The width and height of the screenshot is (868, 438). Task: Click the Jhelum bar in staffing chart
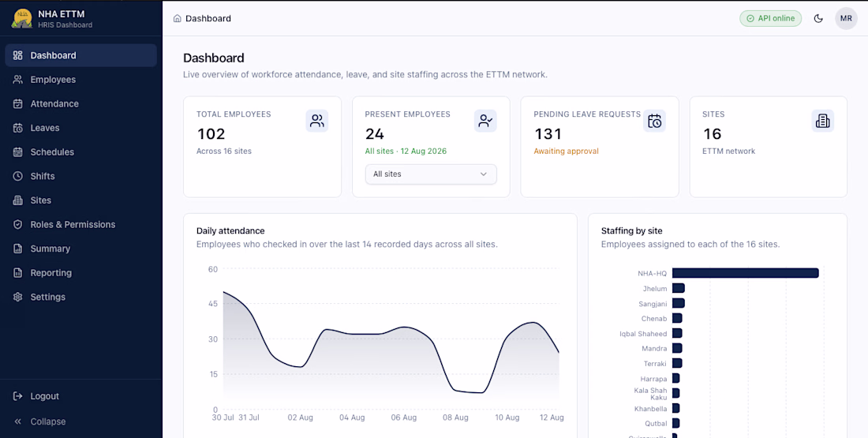pyautogui.click(x=678, y=288)
